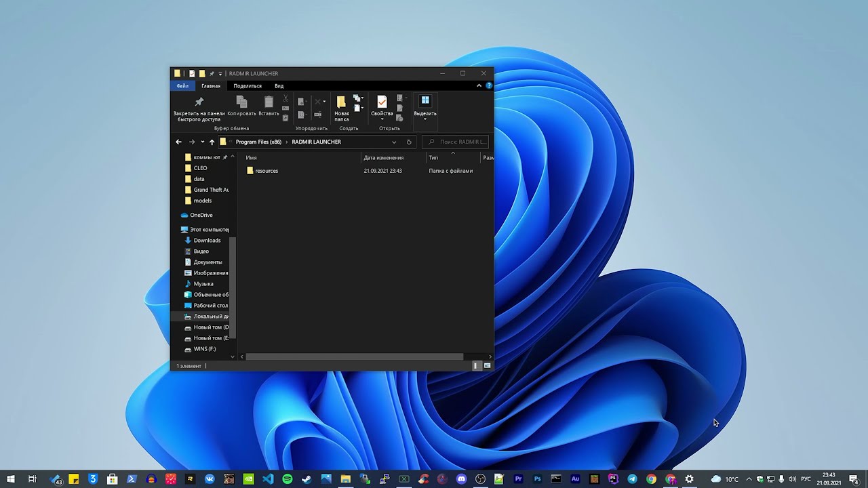868x488 pixels.
Task: Click the red X Delete icon
Action: 317,102
